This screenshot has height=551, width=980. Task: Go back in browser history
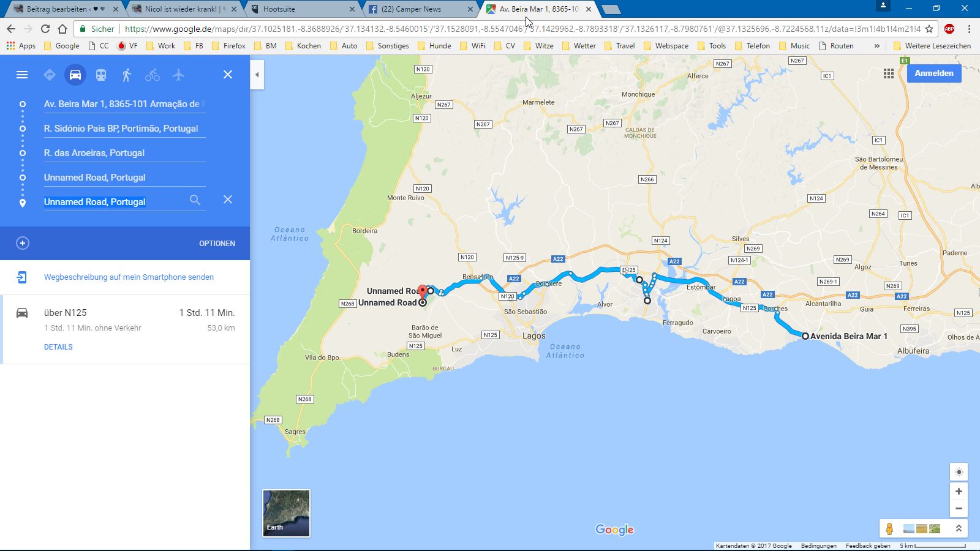[11, 29]
